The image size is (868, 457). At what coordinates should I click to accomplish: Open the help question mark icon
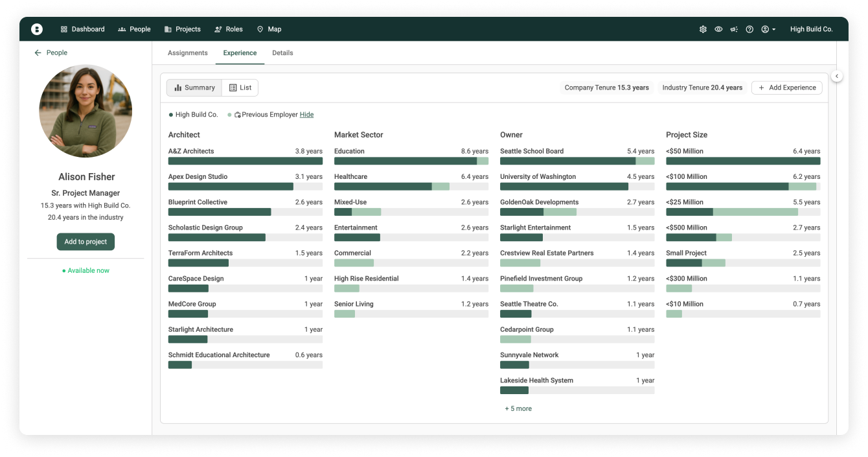[749, 29]
